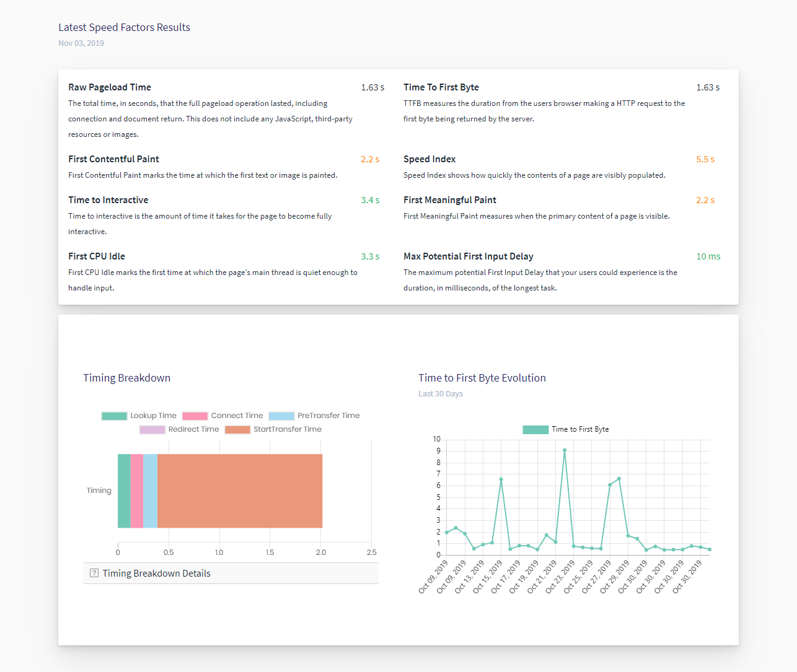Click the orange StartTransfer bar segment

point(240,490)
